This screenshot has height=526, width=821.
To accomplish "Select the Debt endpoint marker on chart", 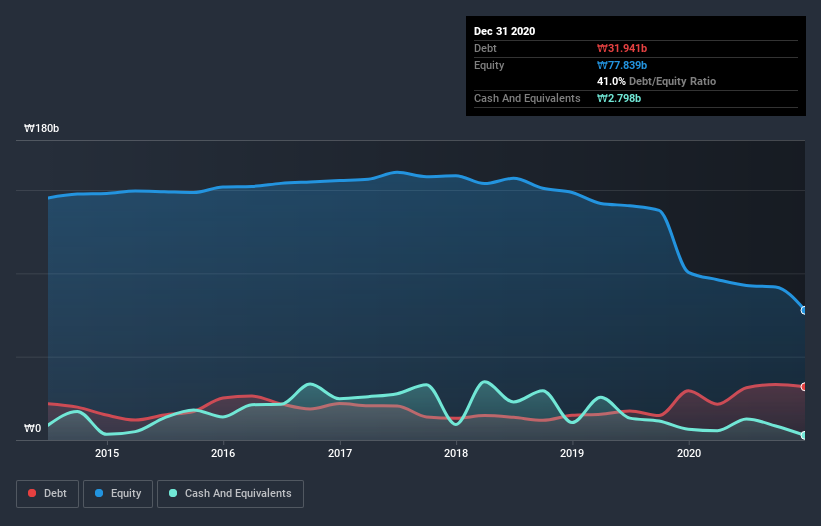I will click(804, 387).
